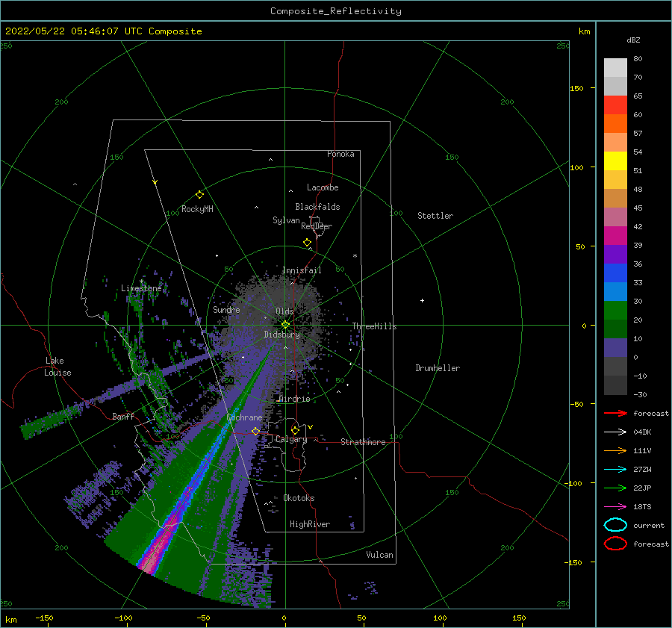
Task: Click the 04DK legend label
Action: point(642,432)
